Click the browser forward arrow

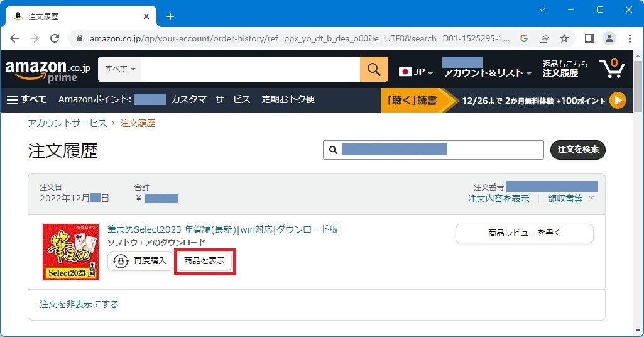(35, 38)
